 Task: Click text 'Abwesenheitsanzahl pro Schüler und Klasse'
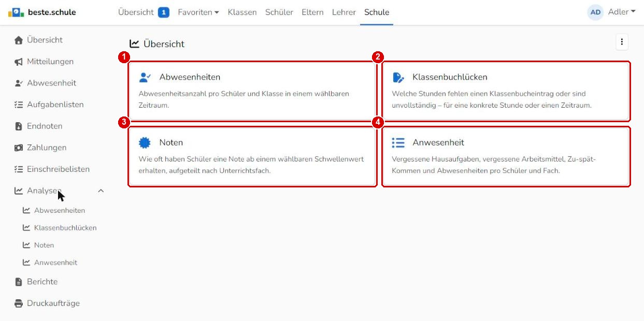210,94
